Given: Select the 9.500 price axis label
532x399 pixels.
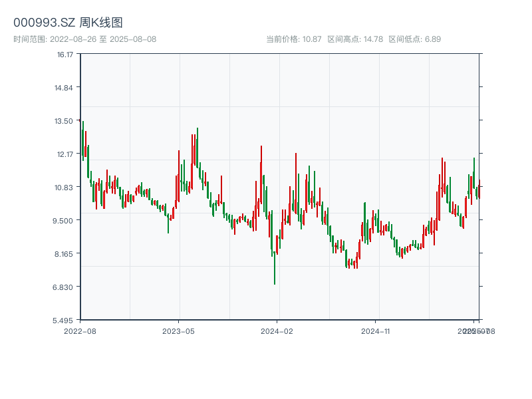Looking at the screenshot, I should tap(65, 220).
